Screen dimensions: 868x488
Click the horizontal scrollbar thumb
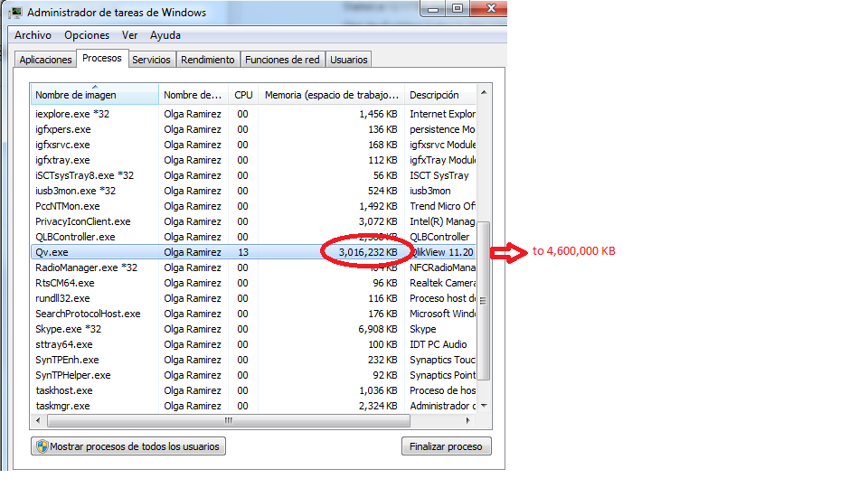coord(229,420)
